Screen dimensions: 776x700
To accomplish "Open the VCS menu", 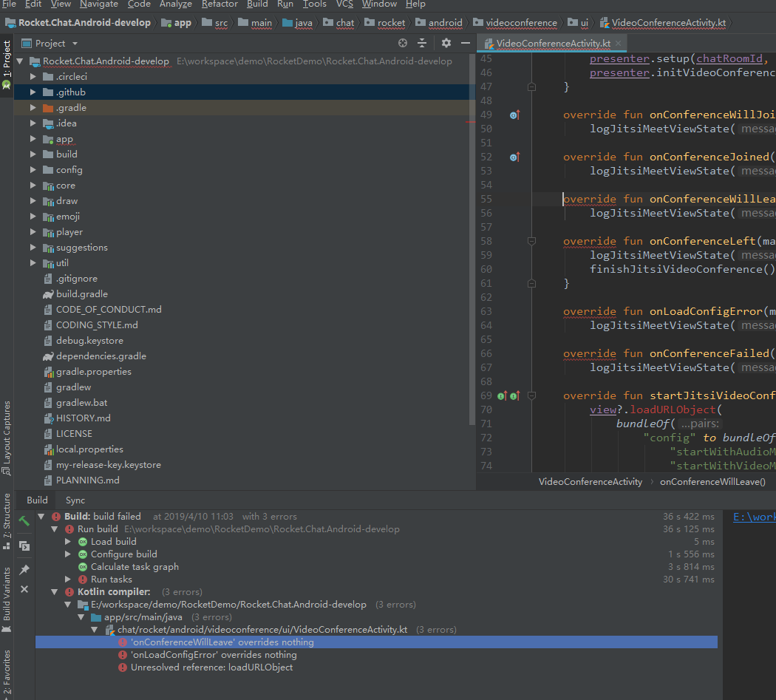I will point(344,4).
